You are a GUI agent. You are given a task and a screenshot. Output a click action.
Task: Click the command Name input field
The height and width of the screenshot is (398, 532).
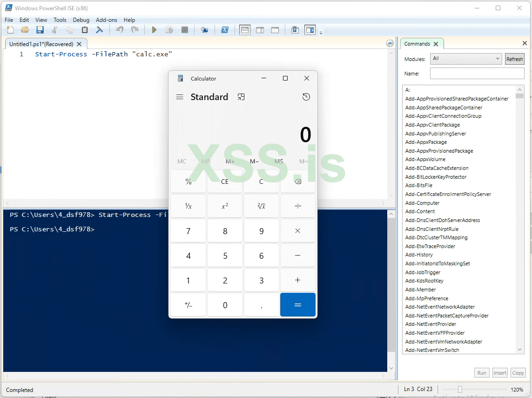click(477, 73)
